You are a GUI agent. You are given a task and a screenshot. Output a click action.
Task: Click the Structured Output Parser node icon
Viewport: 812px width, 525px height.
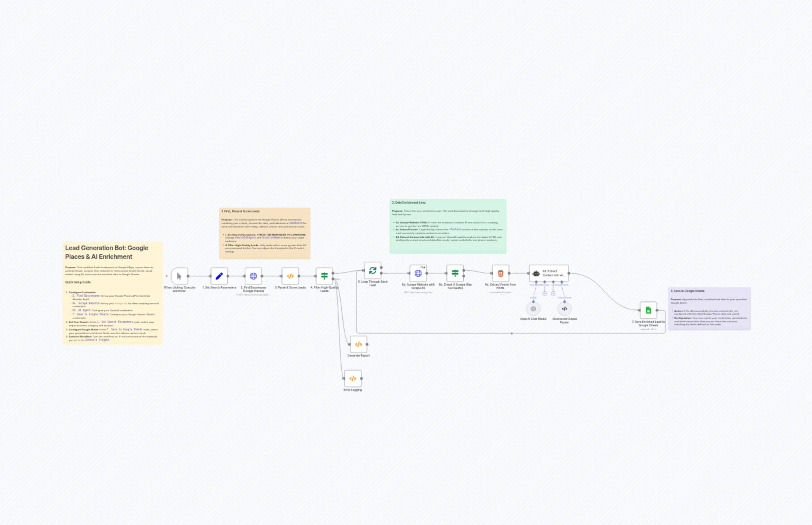click(564, 309)
